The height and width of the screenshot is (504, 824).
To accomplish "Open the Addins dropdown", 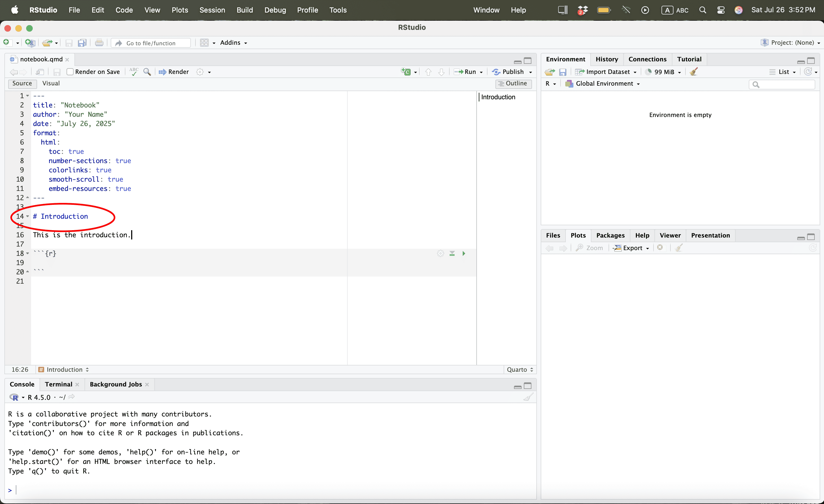I will (x=233, y=43).
